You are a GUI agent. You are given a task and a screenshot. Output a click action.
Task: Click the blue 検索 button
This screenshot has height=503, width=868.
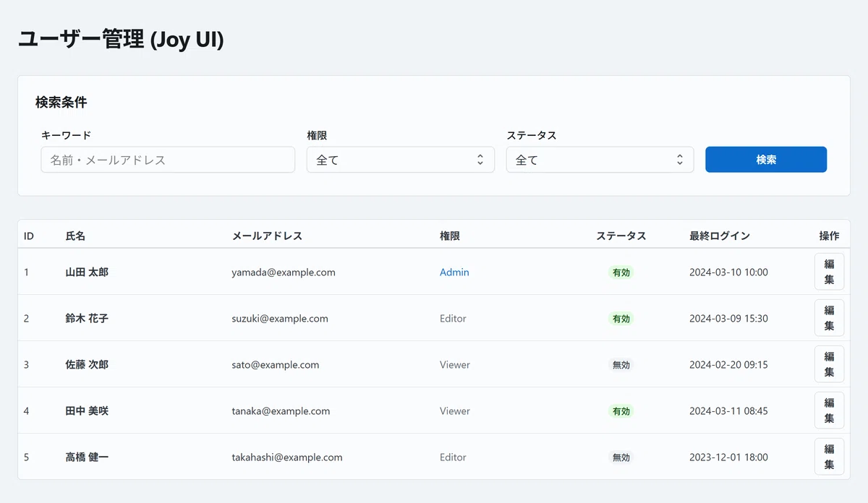coord(766,160)
